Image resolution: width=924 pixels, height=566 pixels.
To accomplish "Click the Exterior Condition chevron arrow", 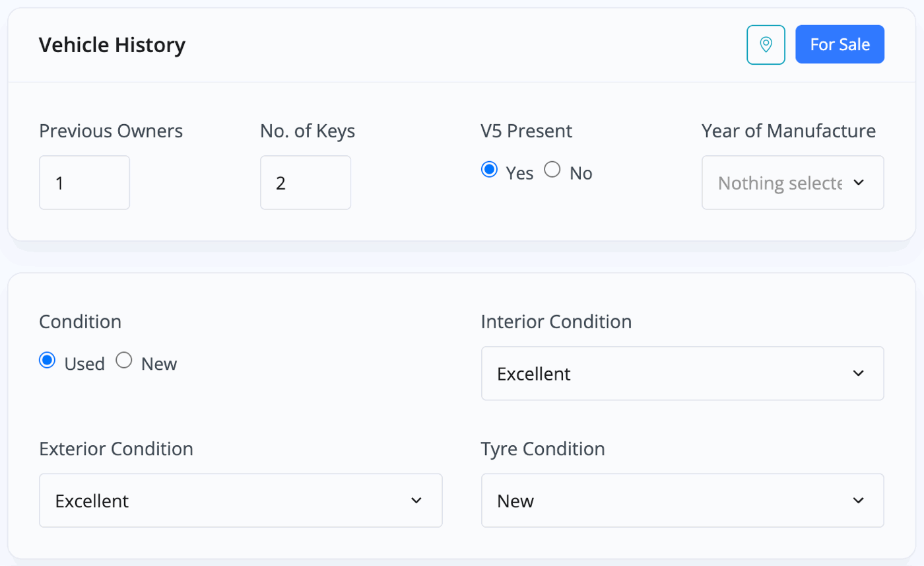I will (x=416, y=500).
